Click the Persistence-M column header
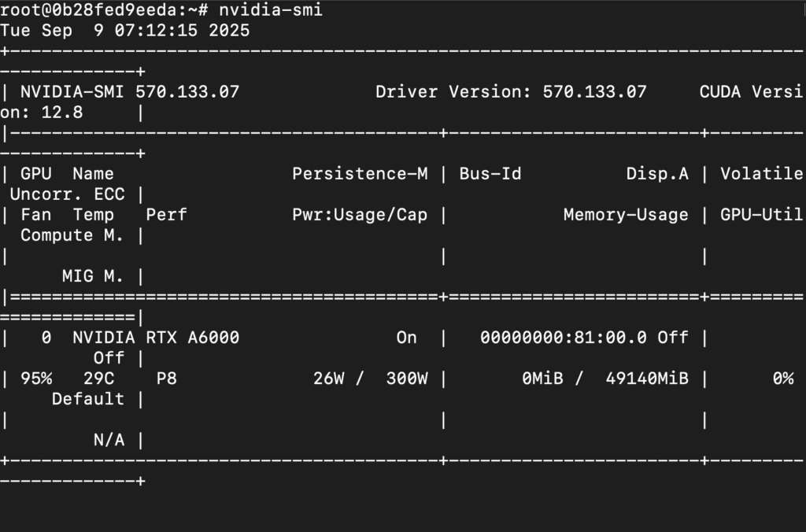806x532 pixels. (360, 174)
